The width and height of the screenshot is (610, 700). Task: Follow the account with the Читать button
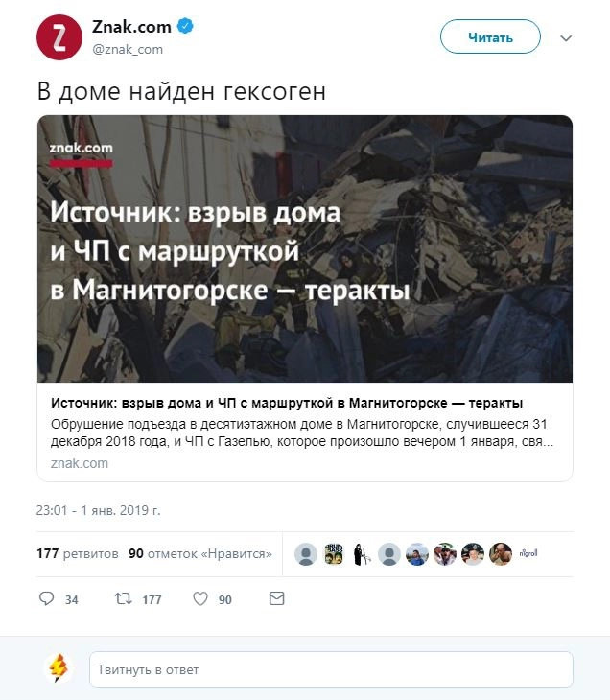490,37
